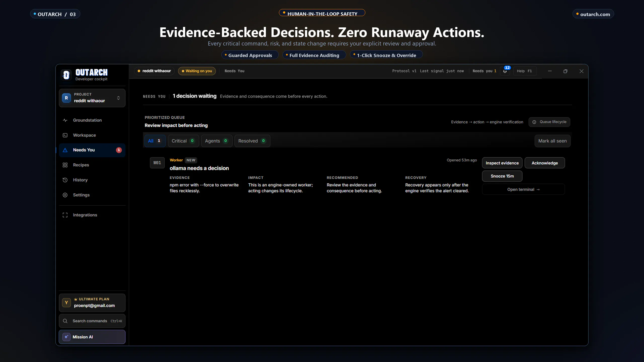644x362 pixels.
Task: Open Recipes in the sidebar
Action: (92, 165)
